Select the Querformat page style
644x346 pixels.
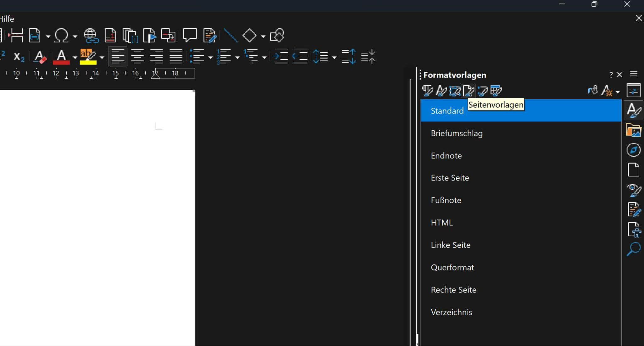(x=452, y=267)
